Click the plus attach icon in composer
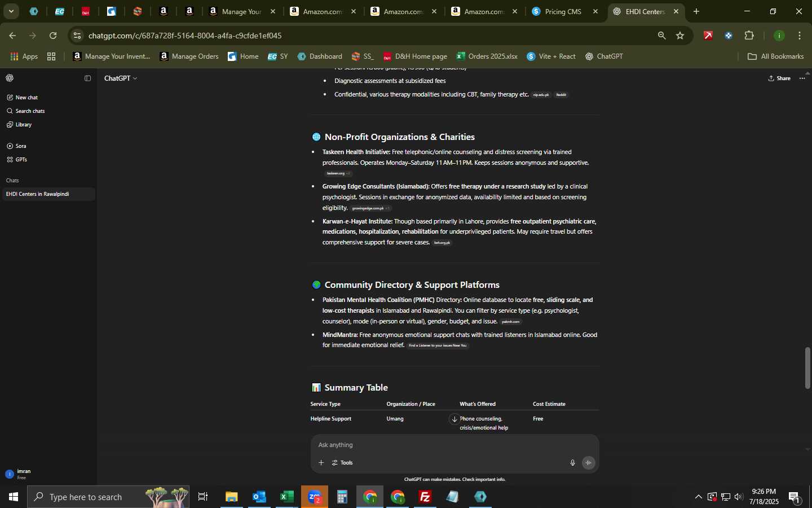This screenshot has height=508, width=812. pyautogui.click(x=321, y=463)
